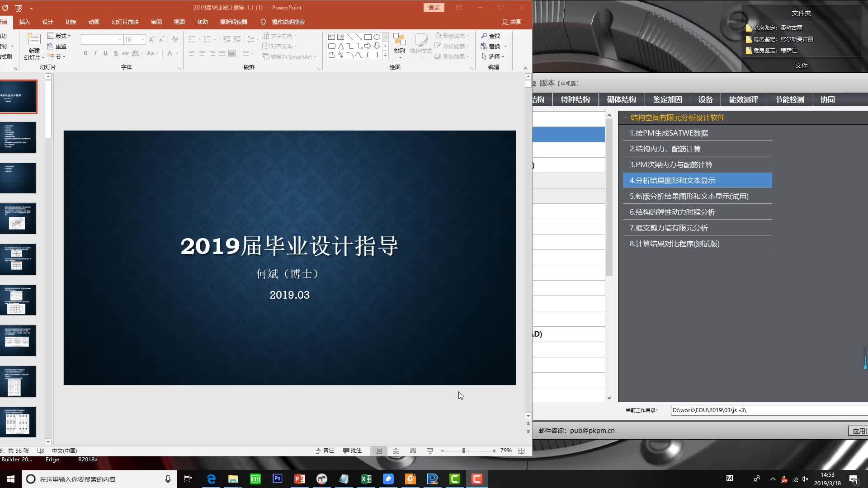Toggle underline formatting
The height and width of the screenshot is (488, 868).
tap(105, 53)
